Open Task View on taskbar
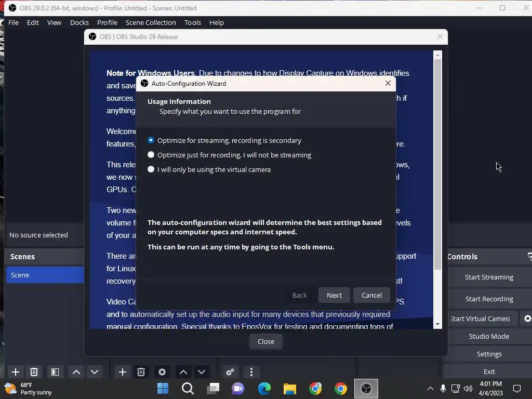 pyautogui.click(x=213, y=389)
